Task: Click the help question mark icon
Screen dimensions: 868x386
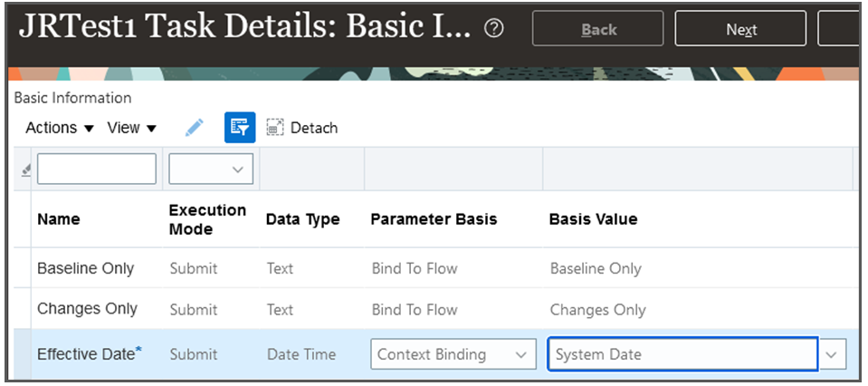Action: (494, 29)
